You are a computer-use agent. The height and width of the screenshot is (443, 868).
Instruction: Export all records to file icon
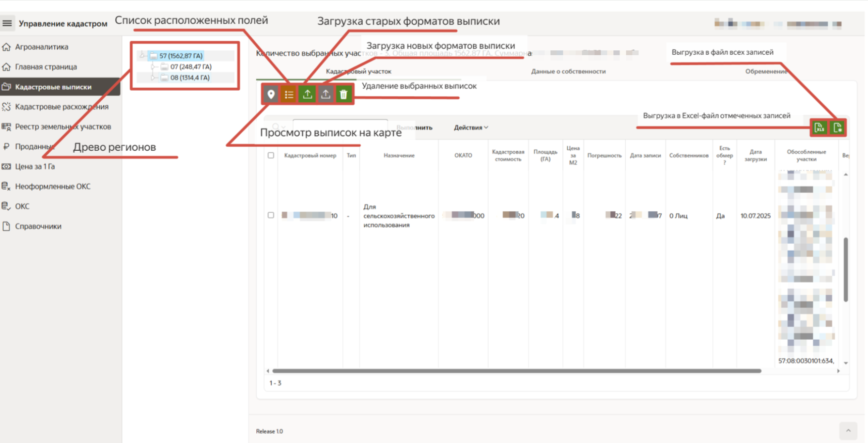(837, 128)
